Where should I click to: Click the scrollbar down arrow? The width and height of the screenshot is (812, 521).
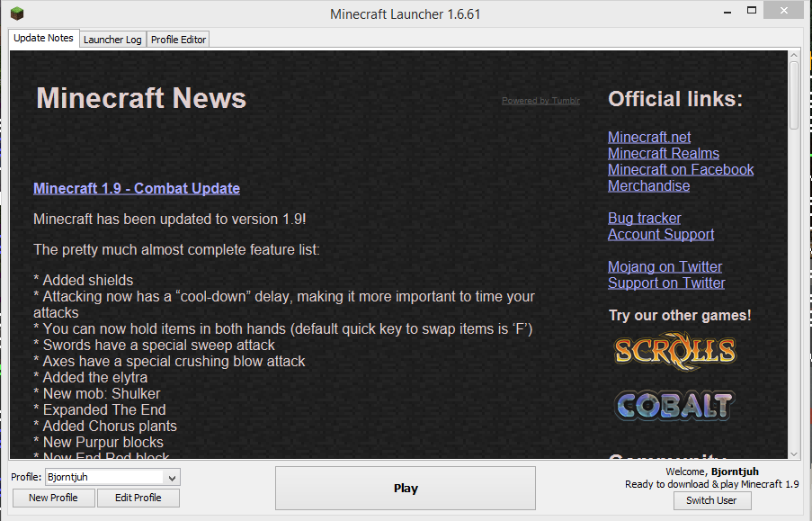pos(794,454)
